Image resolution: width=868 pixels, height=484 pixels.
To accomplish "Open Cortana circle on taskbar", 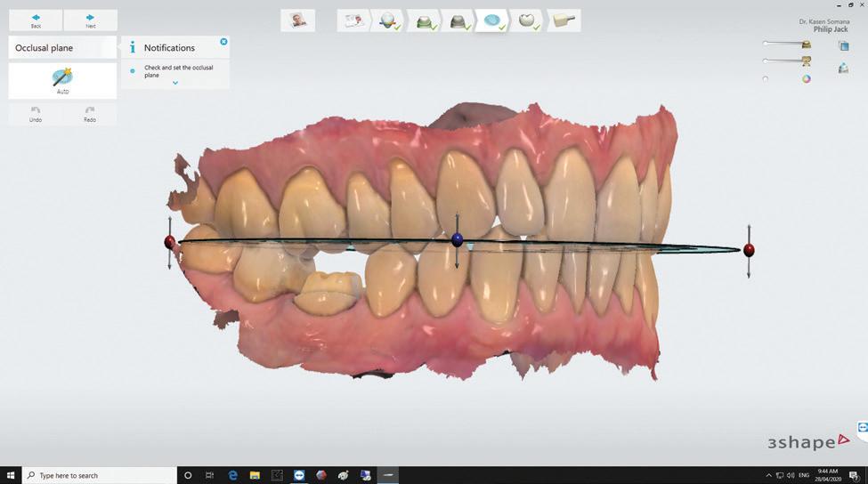I will point(188,475).
